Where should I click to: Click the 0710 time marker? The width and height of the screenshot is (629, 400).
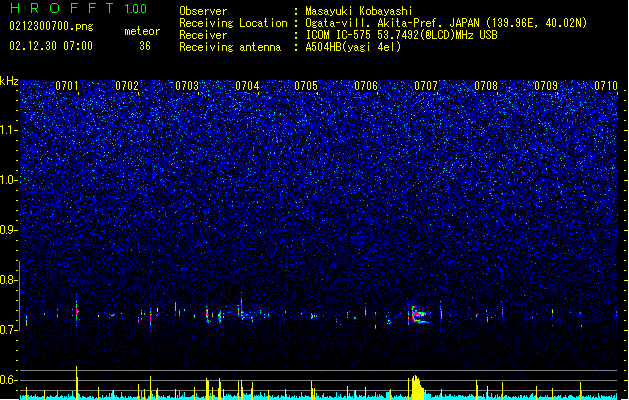click(606, 86)
